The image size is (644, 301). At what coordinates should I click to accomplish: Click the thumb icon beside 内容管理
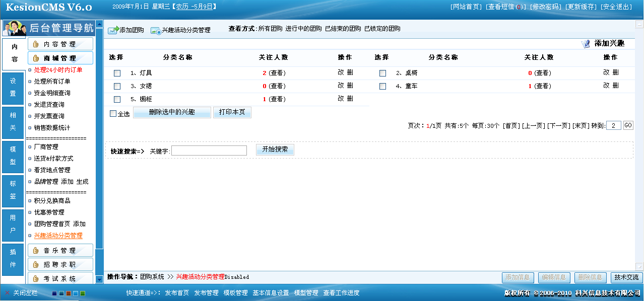tap(36, 44)
